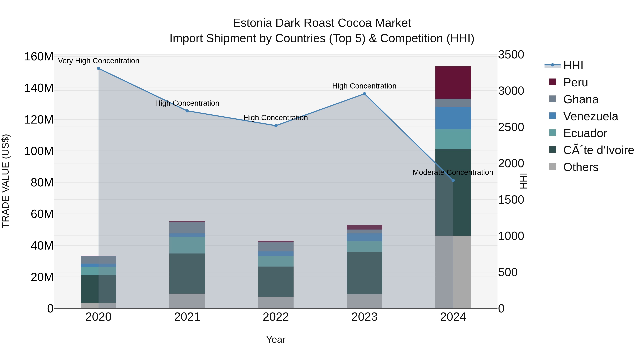Click the 'TRADE VALUE (US$)' axis title
This screenshot has height=362, width=644.
pos(6,181)
